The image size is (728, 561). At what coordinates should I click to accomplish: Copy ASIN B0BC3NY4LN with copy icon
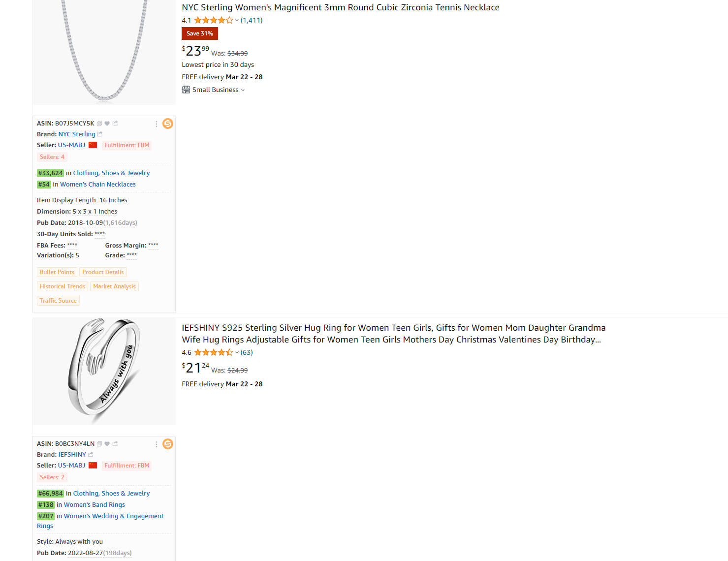[99, 444]
